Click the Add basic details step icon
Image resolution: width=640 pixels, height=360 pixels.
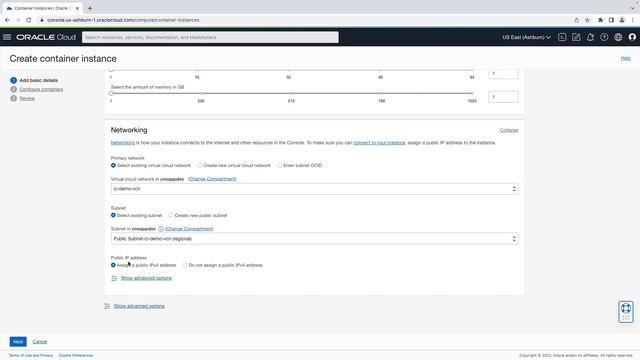(x=13, y=80)
